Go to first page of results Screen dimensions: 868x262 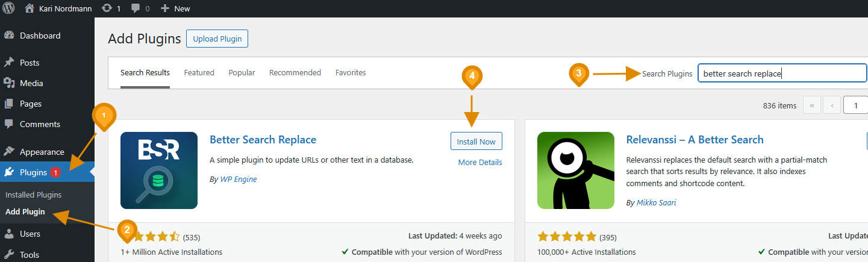point(811,105)
